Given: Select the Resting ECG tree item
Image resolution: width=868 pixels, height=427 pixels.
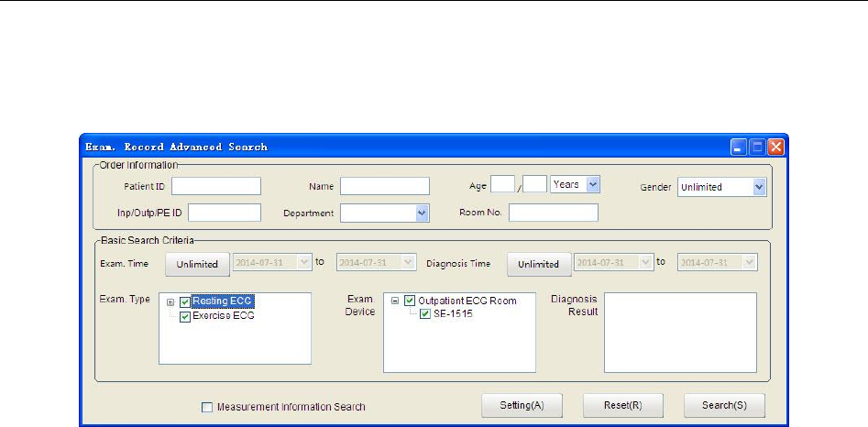Looking at the screenshot, I should coord(223,301).
